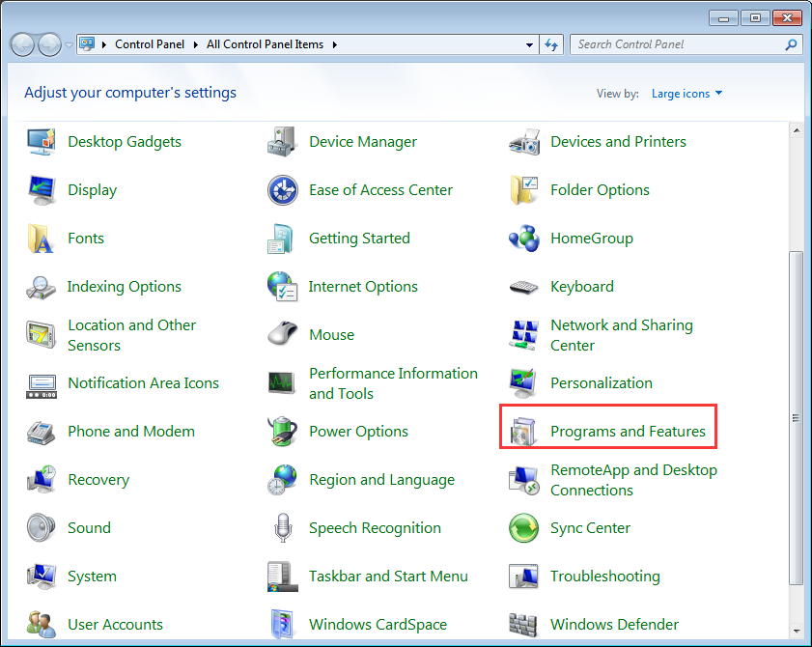Open the Taskbar and Start Menu link
The height and width of the screenshot is (647, 812).
[x=388, y=577]
